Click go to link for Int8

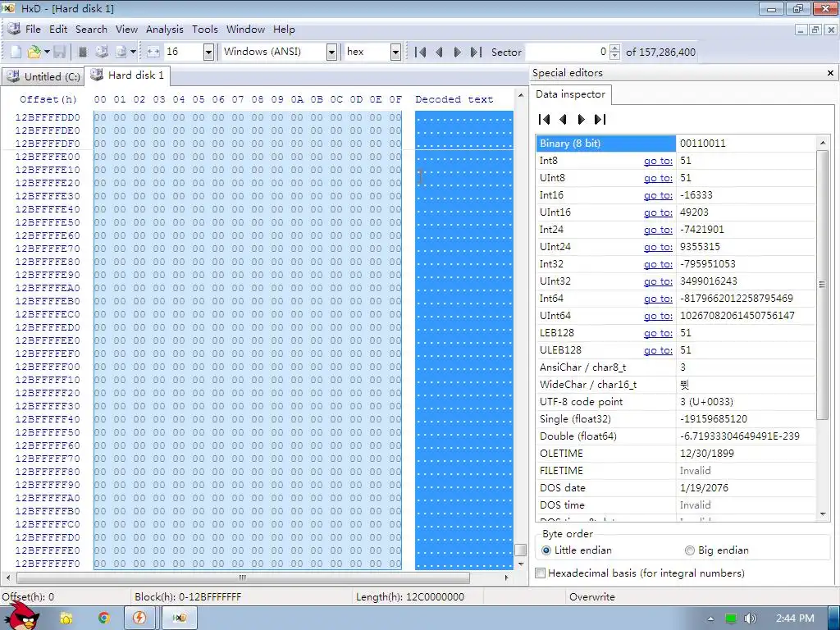(x=658, y=161)
